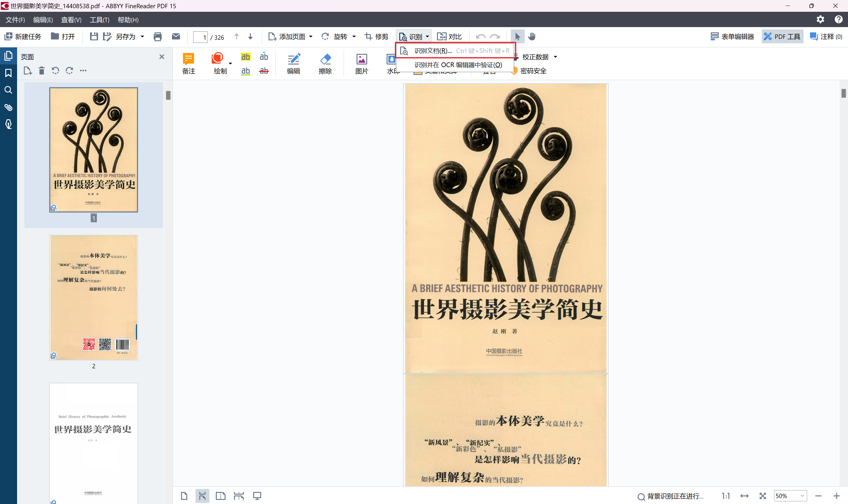
Task: Open the zoom level 50% dropdown
Action: point(802,496)
